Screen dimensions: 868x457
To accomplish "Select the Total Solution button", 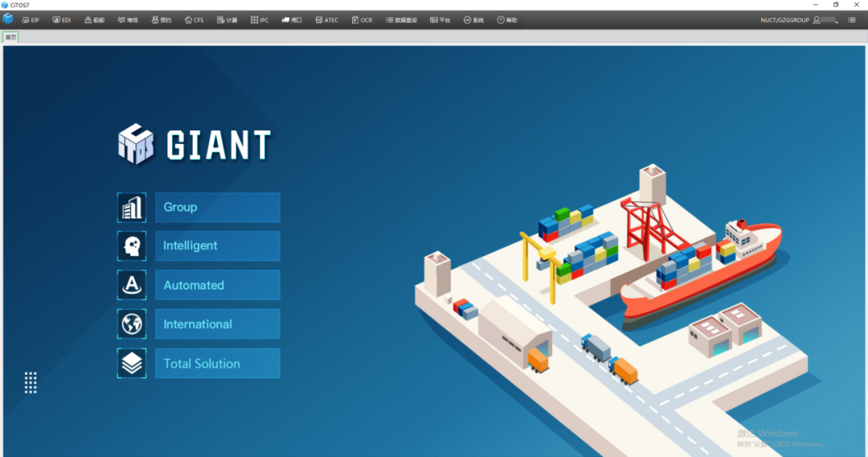I will (218, 364).
